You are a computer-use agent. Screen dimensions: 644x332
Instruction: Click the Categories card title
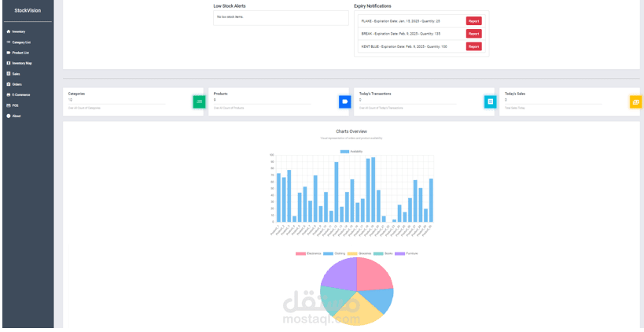[76, 94]
